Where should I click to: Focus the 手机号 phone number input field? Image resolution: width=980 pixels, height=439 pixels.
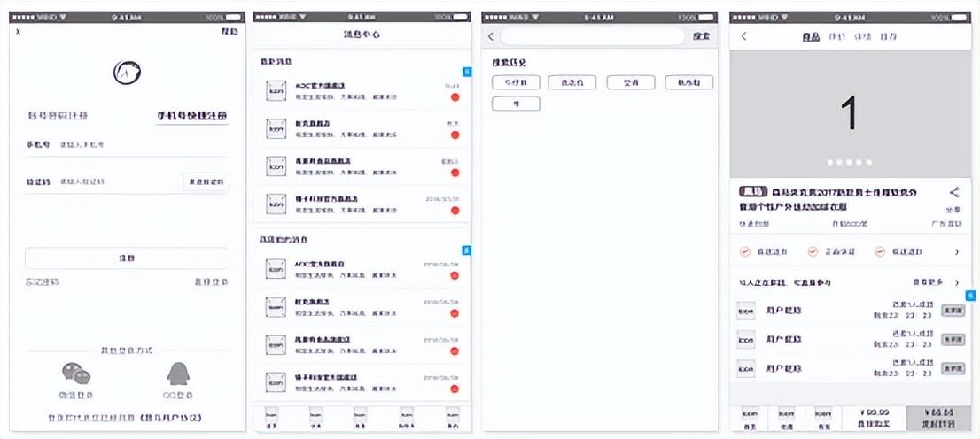pyautogui.click(x=127, y=145)
